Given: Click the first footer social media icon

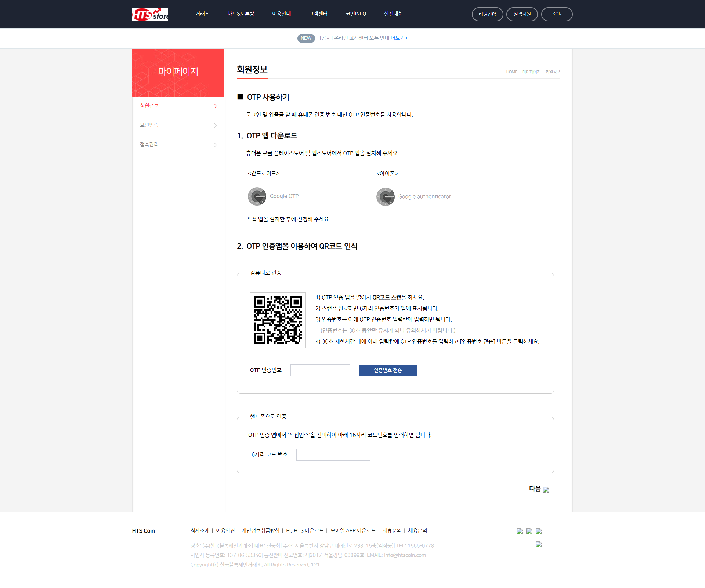Looking at the screenshot, I should [x=519, y=531].
